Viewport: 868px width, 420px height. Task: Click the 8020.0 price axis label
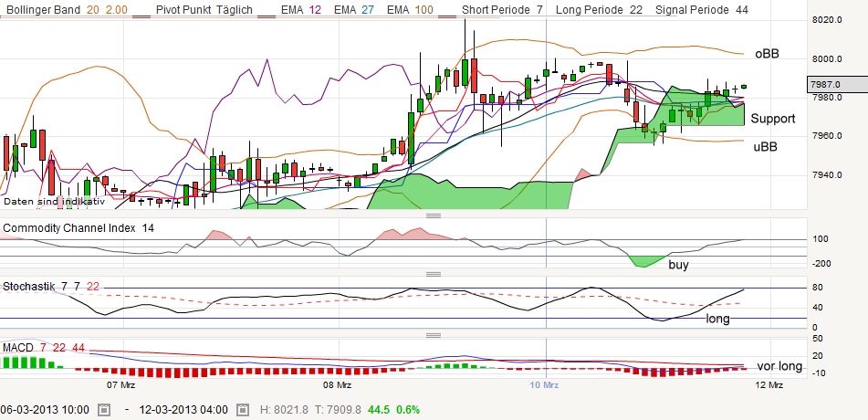click(827, 20)
